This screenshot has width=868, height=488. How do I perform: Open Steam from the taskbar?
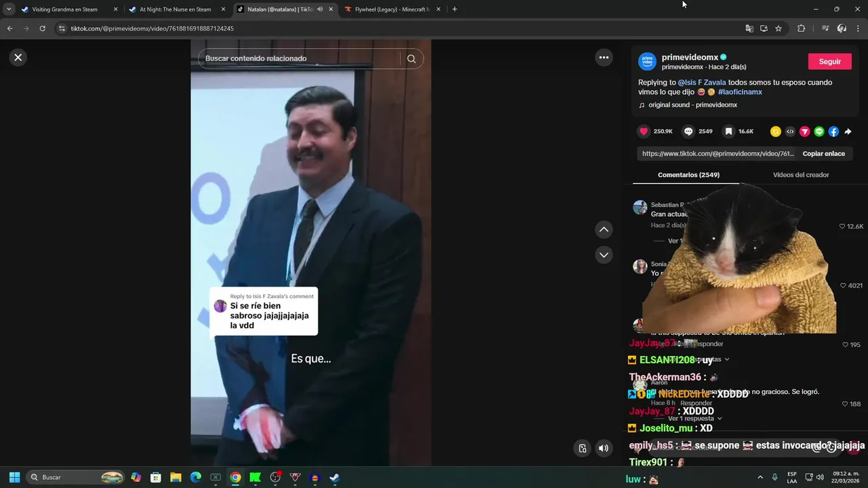pyautogui.click(x=334, y=477)
